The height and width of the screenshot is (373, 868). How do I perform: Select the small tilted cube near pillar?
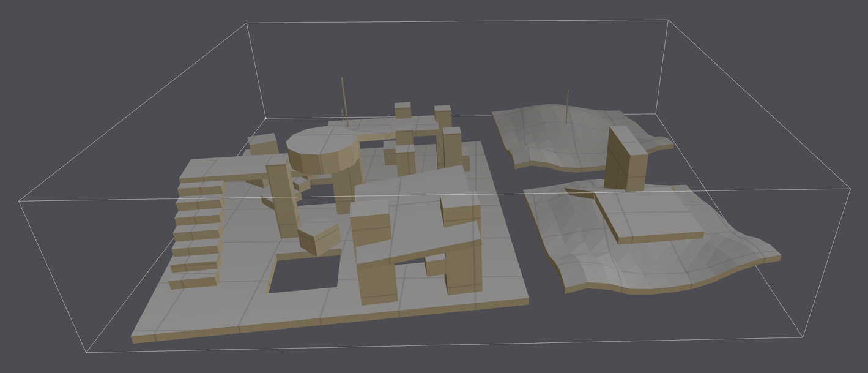tap(318, 238)
